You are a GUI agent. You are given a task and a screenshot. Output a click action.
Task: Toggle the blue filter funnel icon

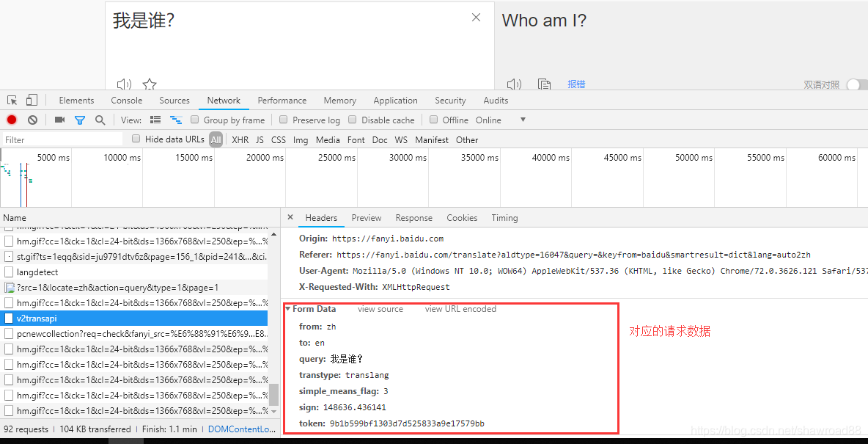[x=80, y=120]
